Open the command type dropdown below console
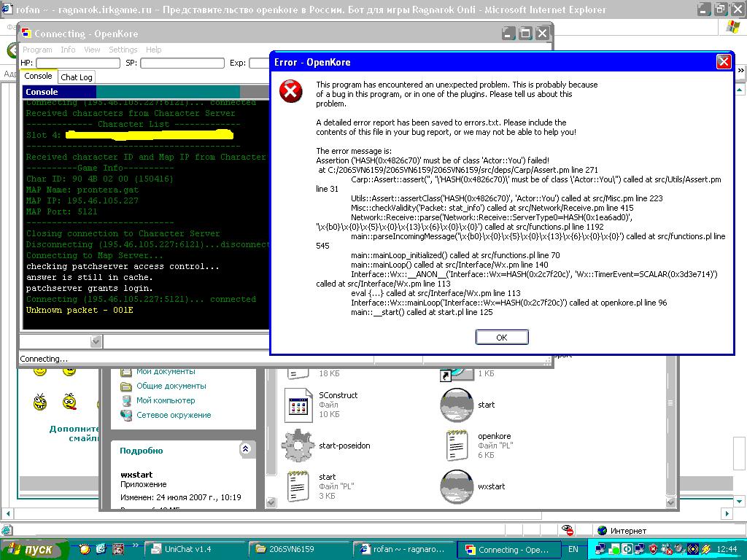 [96, 341]
